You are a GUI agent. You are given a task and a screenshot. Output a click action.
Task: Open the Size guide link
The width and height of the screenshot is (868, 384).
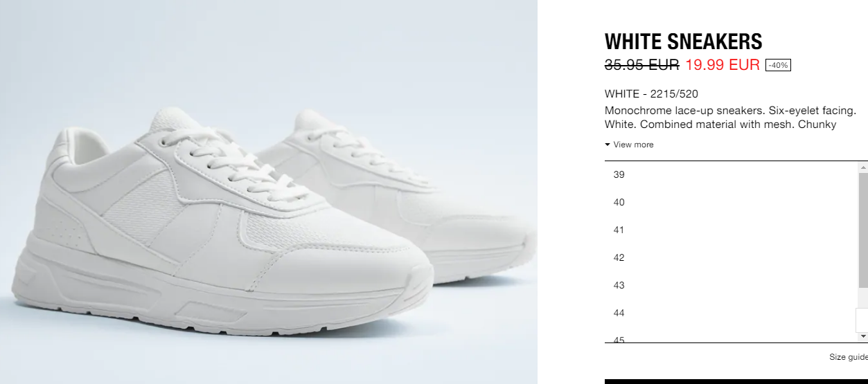click(849, 357)
